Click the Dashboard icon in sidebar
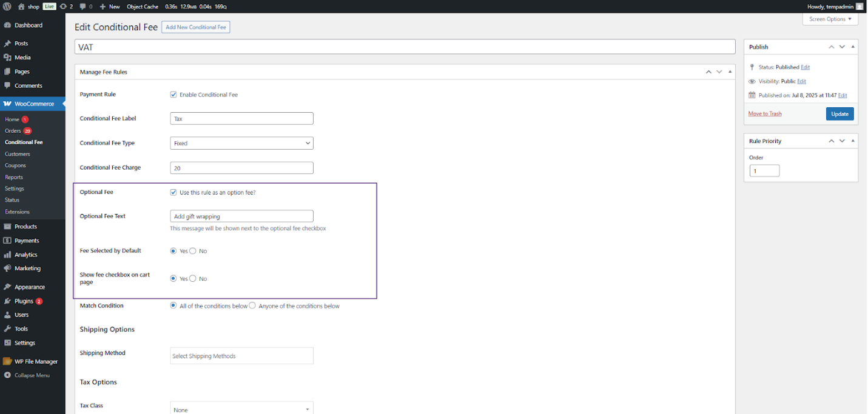Image resolution: width=868 pixels, height=414 pixels. click(7, 25)
